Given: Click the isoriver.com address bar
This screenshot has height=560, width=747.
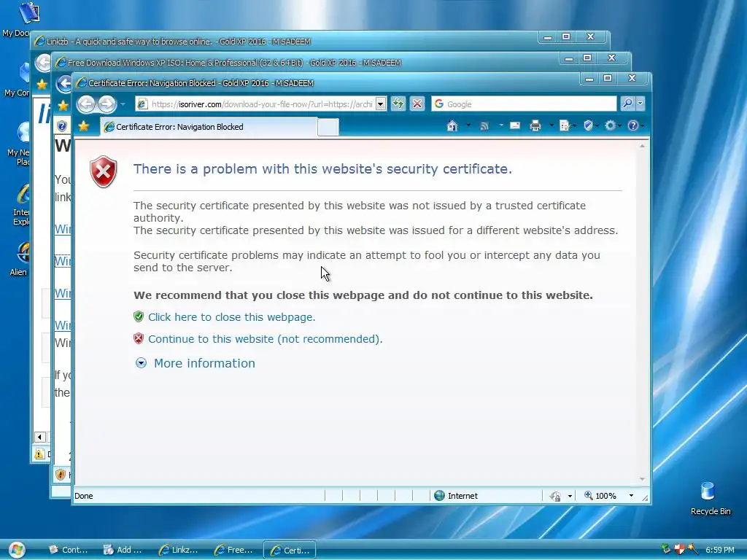Looking at the screenshot, I should tap(260, 104).
